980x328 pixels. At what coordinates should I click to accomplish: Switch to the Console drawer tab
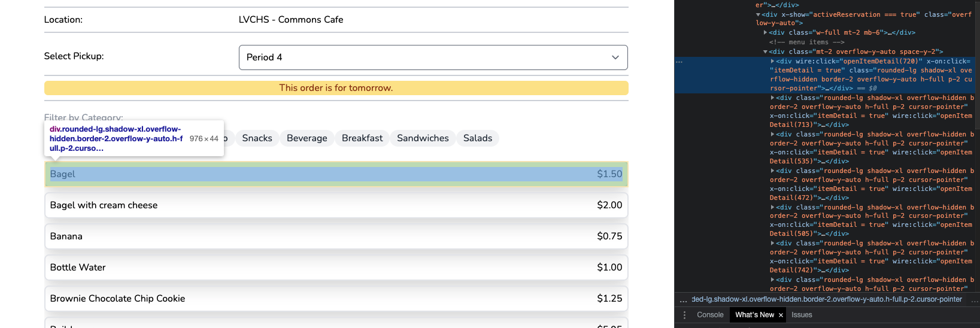(710, 315)
